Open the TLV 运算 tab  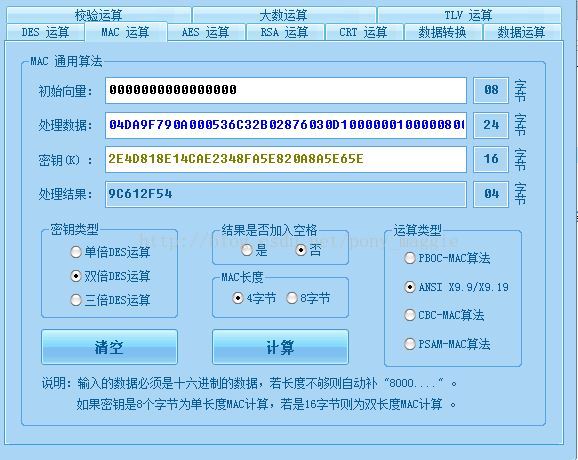(469, 15)
